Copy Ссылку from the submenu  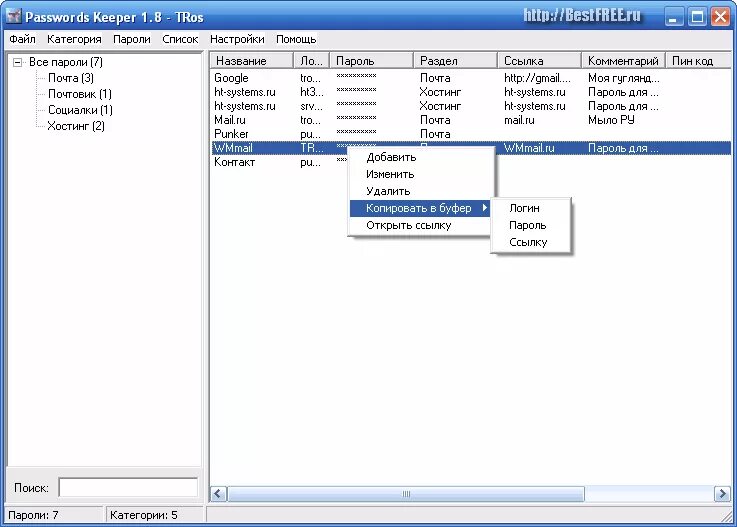pyautogui.click(x=531, y=242)
